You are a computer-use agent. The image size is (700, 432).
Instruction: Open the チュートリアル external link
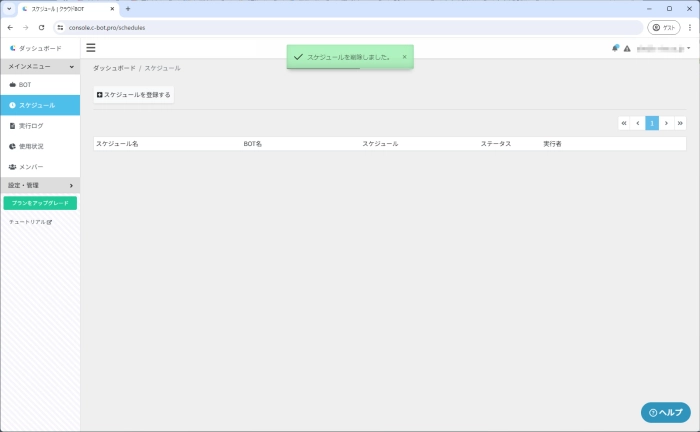point(31,222)
